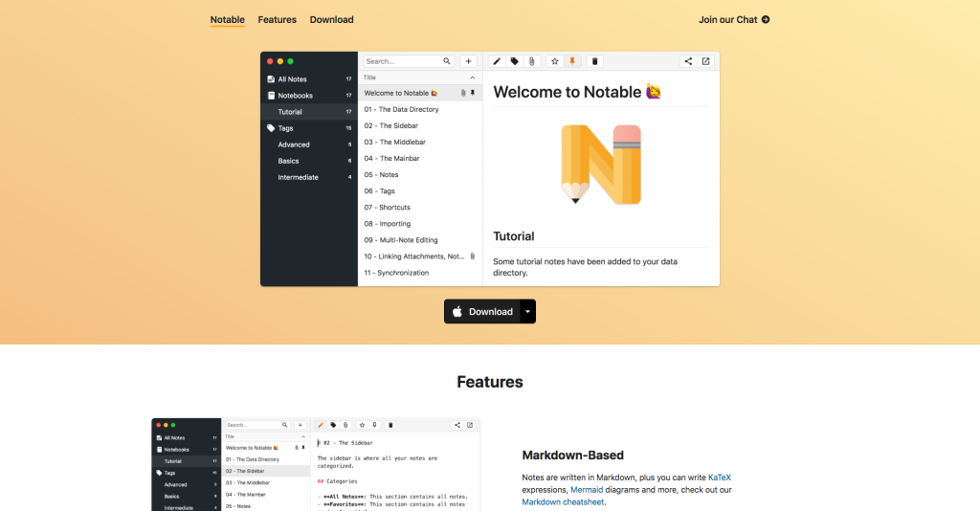Click the Tags icon in the large preview sidebar
This screenshot has width=980, height=511.
271,128
